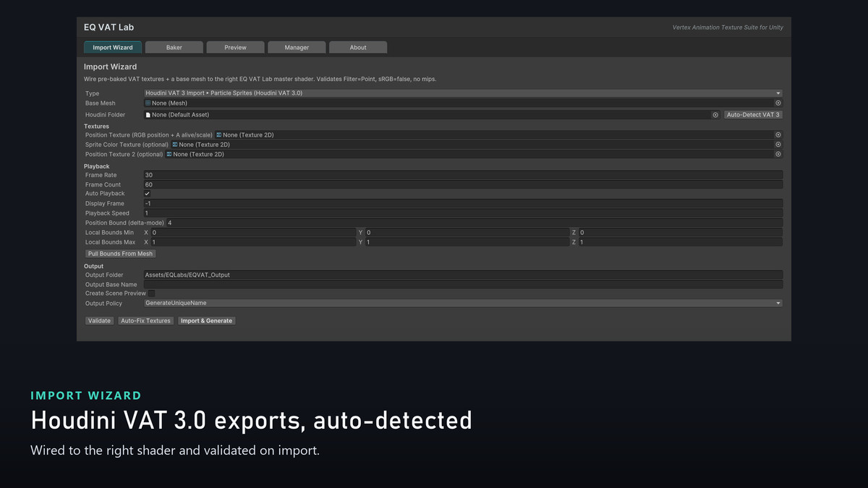Disable the Auto Playback checkbox
This screenshot has height=488, width=868.
click(148, 194)
